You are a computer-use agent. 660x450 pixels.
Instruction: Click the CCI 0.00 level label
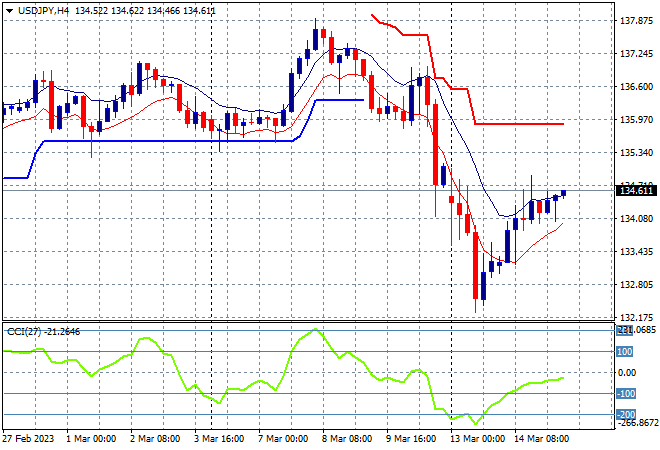point(627,373)
